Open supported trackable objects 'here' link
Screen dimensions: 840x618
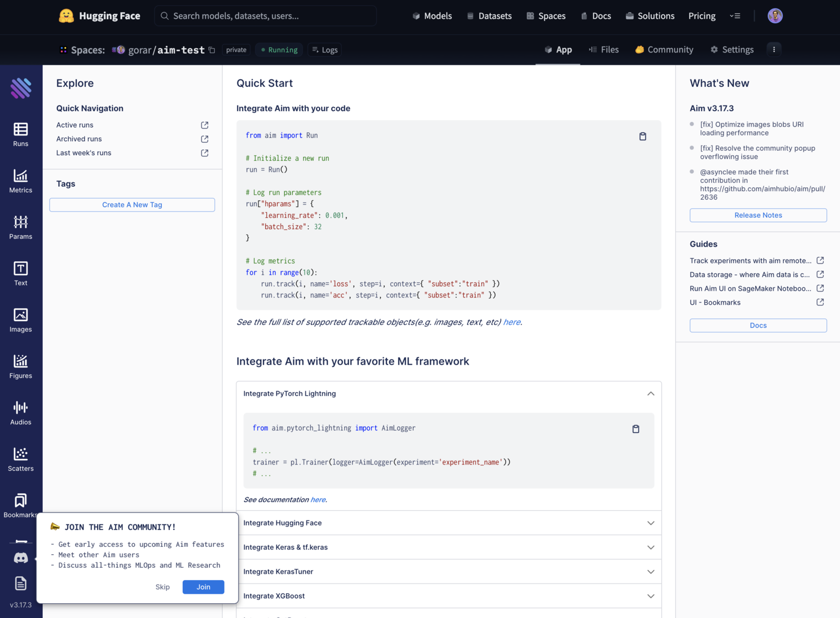point(512,322)
